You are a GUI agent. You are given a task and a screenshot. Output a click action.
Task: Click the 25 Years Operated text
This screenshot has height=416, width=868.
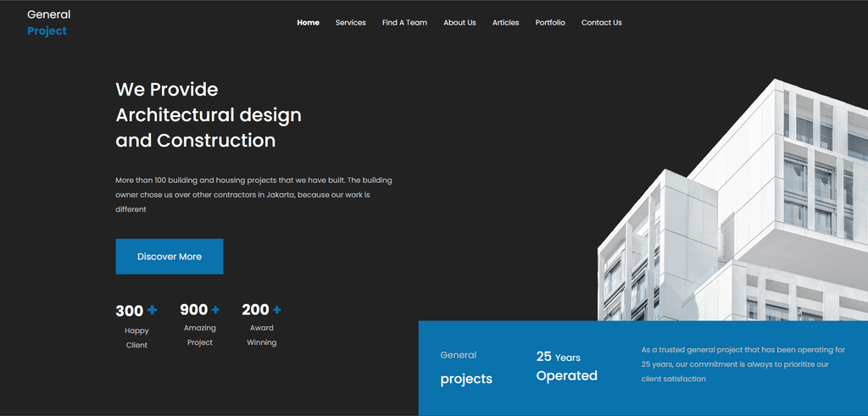click(x=567, y=366)
